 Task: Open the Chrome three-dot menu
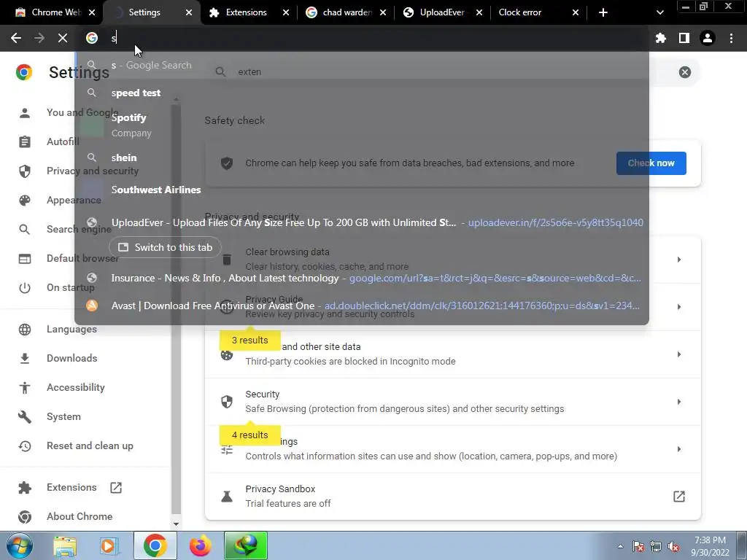731,38
